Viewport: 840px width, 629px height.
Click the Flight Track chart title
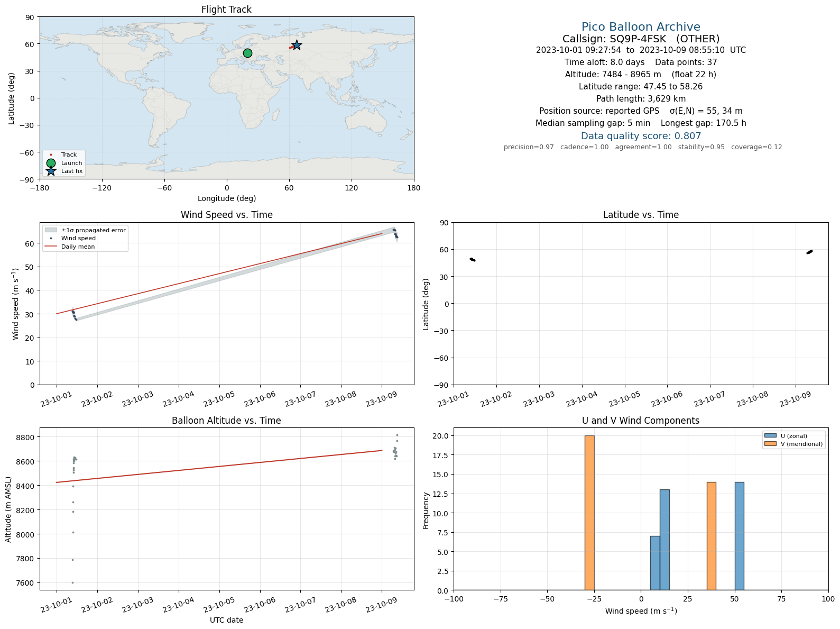click(226, 10)
